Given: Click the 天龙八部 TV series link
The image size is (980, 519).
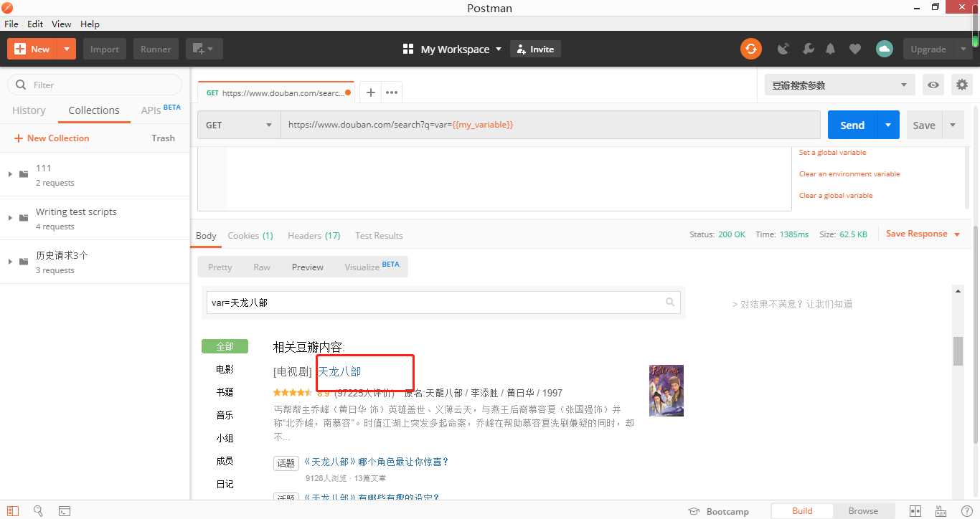Looking at the screenshot, I should click(x=339, y=371).
